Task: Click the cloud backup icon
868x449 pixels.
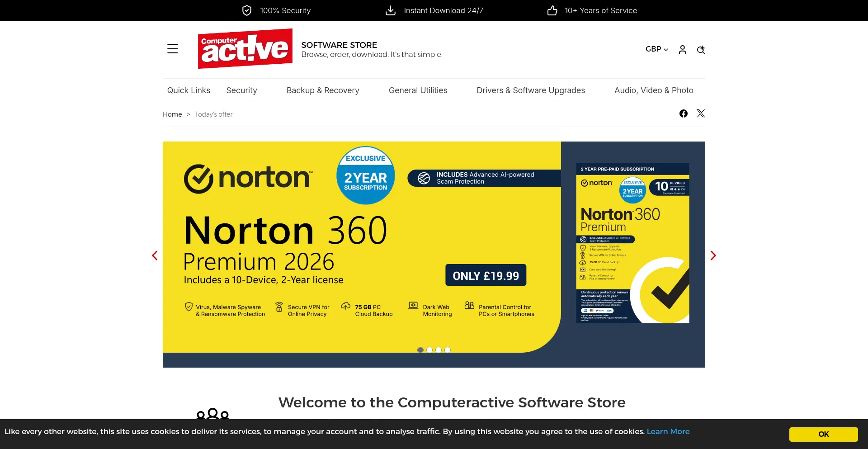Action: pos(345,306)
